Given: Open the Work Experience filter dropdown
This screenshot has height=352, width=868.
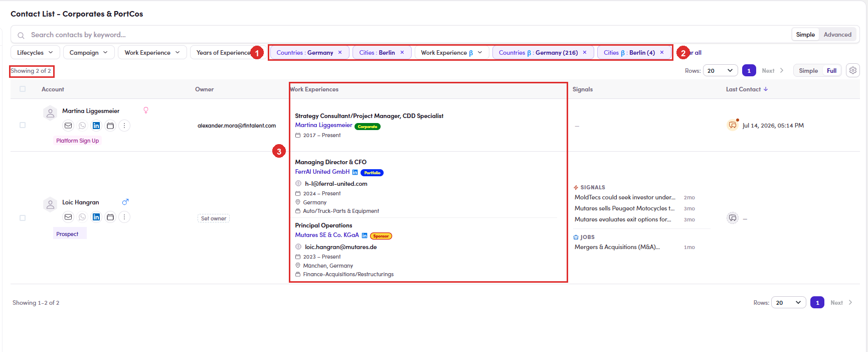Looking at the screenshot, I should pyautogui.click(x=152, y=52).
